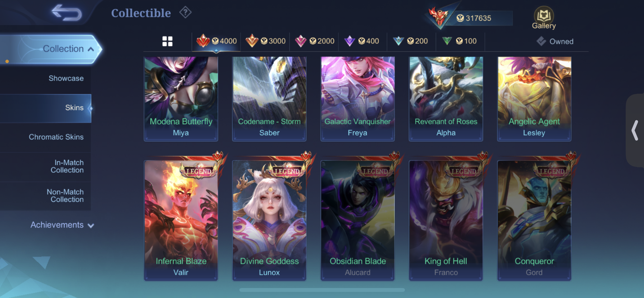This screenshot has width=644, height=298.
Task: Filter by the 400 points purple gem tier
Action: (362, 41)
